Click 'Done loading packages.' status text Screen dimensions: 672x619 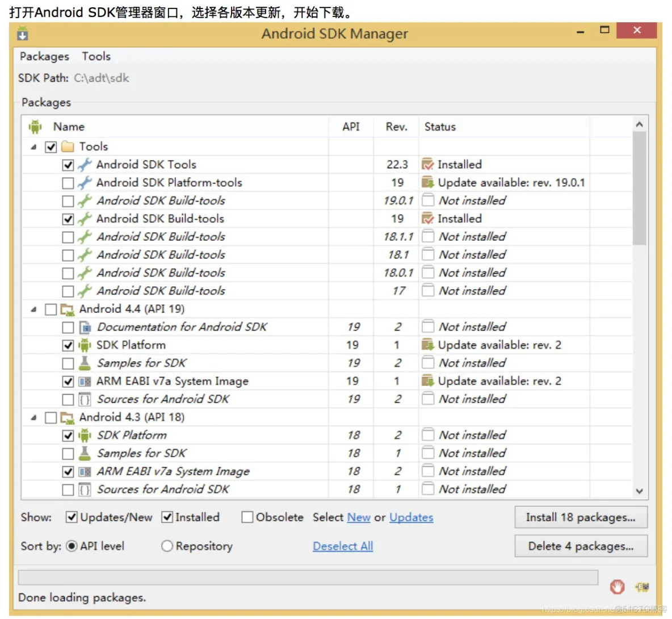tap(82, 597)
